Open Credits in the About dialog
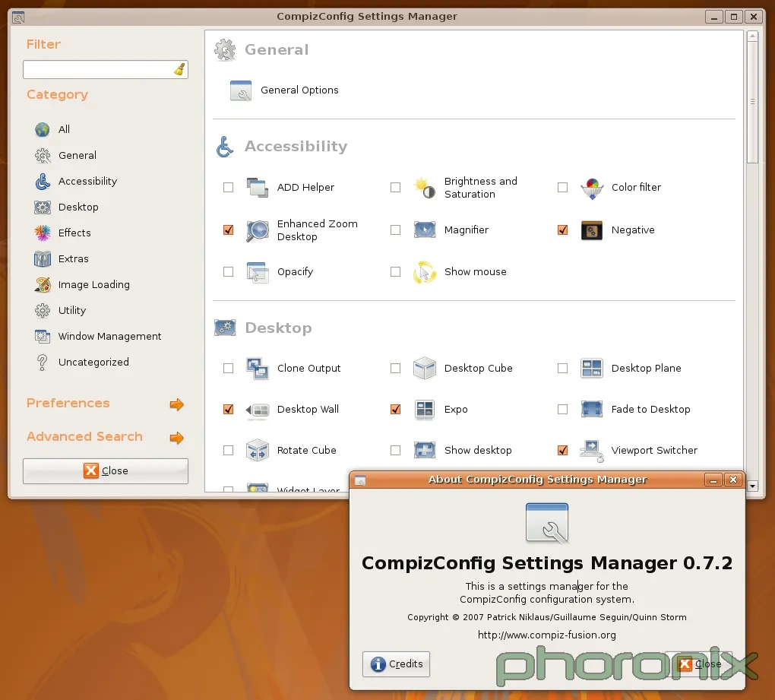Screen dimensions: 775x700 coord(396,664)
